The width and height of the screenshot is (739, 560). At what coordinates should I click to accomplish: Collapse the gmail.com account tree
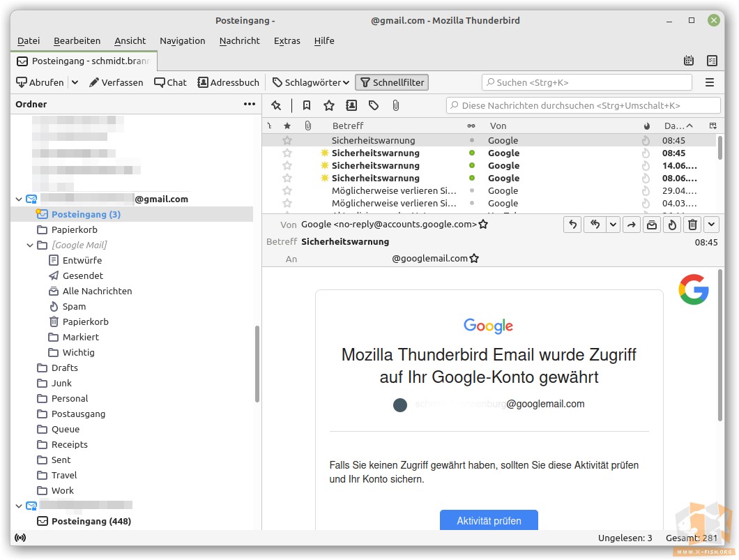19,199
